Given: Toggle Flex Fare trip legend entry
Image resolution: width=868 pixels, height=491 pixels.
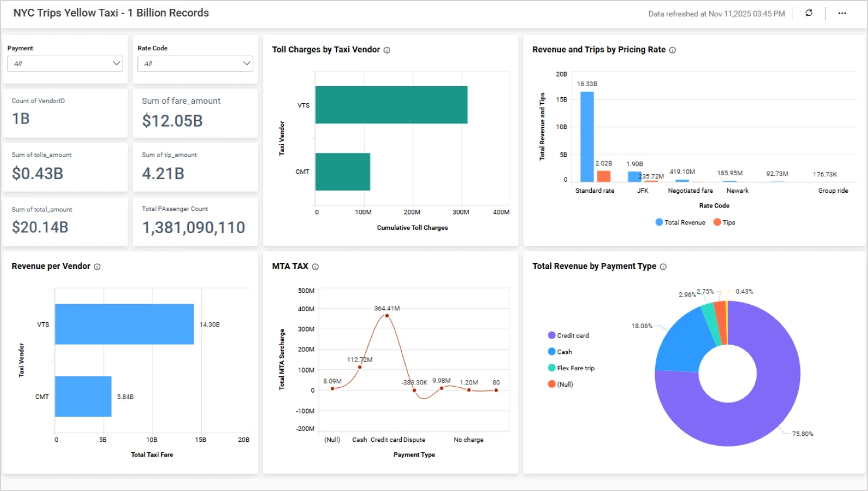Looking at the screenshot, I should [571, 369].
